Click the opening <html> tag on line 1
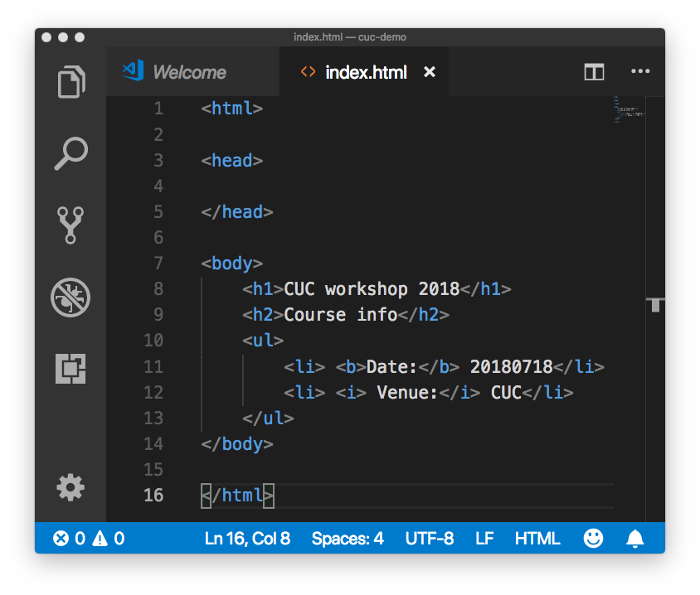This screenshot has width=700, height=595. (232, 109)
